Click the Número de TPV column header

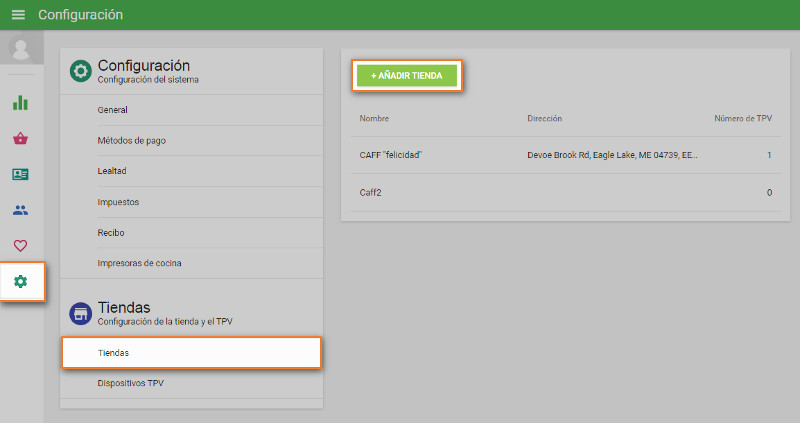tap(743, 118)
